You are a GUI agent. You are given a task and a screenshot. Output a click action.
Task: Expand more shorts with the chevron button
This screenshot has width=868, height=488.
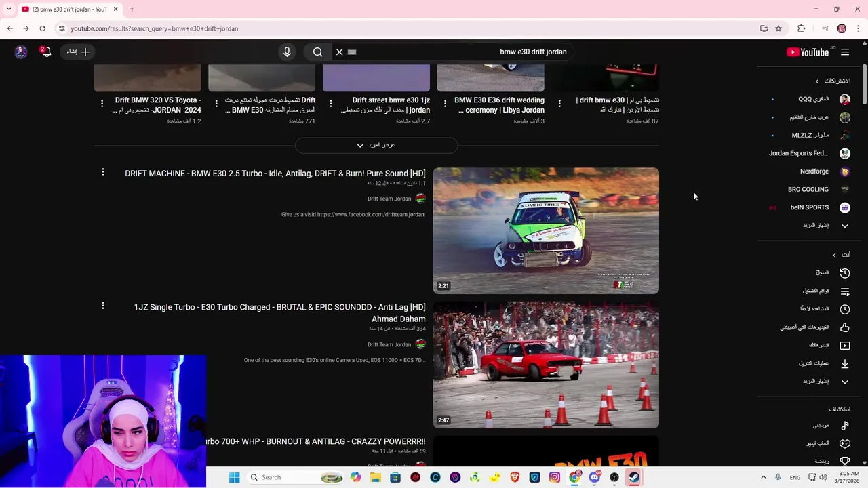[x=376, y=145]
